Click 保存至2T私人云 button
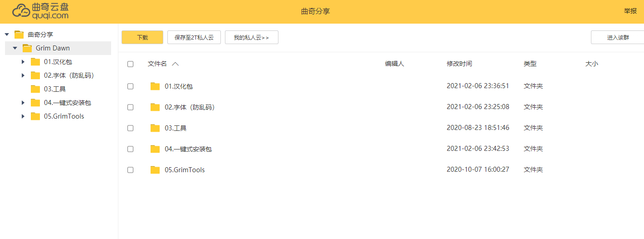The height and width of the screenshot is (239, 644). tap(194, 37)
